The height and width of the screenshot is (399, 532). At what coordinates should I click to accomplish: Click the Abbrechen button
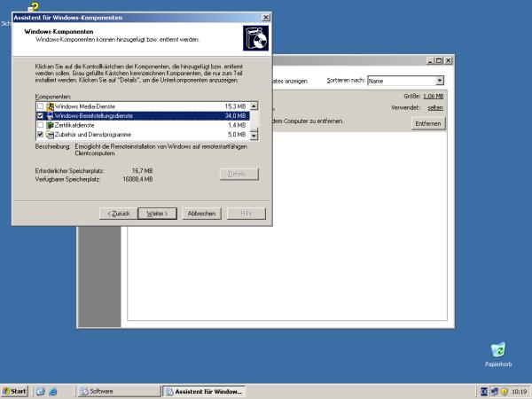pyautogui.click(x=202, y=214)
